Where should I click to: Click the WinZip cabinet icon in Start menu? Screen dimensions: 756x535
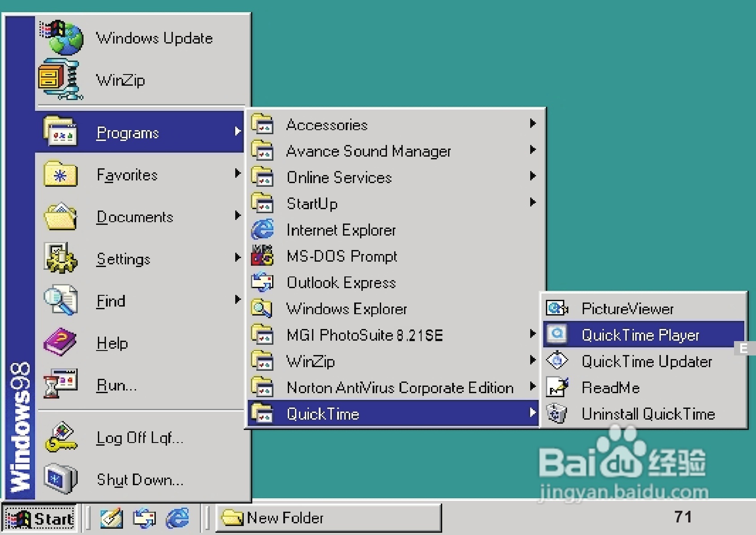click(x=60, y=80)
